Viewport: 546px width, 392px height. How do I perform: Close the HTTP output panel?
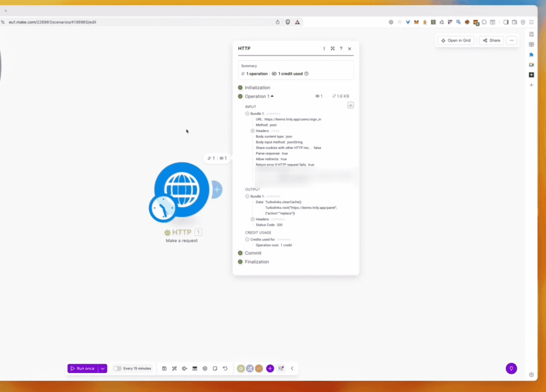pos(349,49)
